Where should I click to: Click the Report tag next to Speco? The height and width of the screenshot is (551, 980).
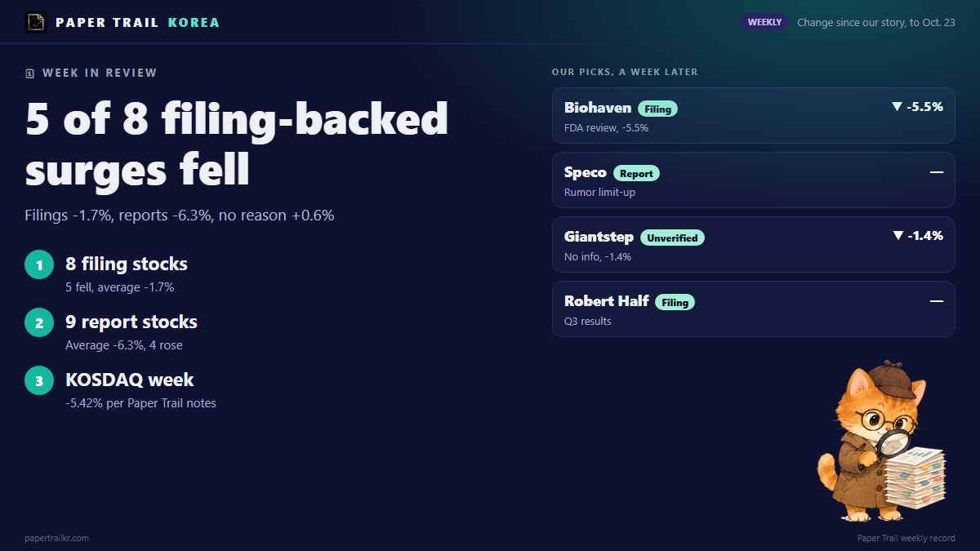coord(636,173)
